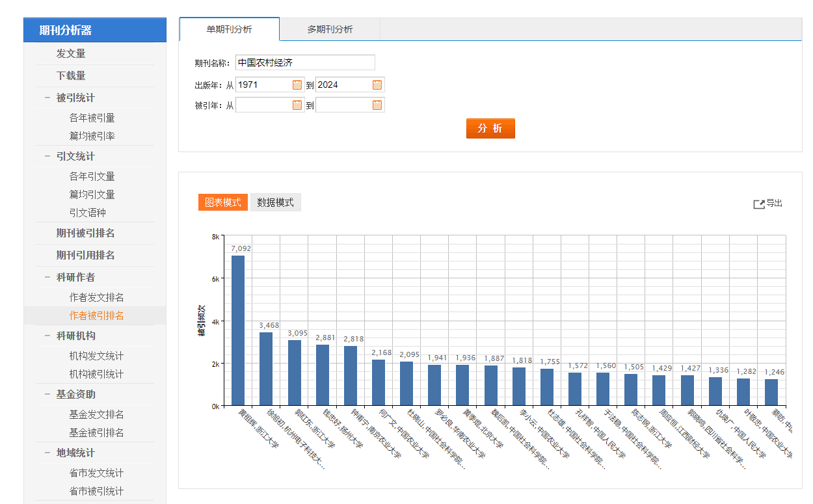813x504 pixels.
Task: Select 图表模式 chart view
Action: [223, 202]
